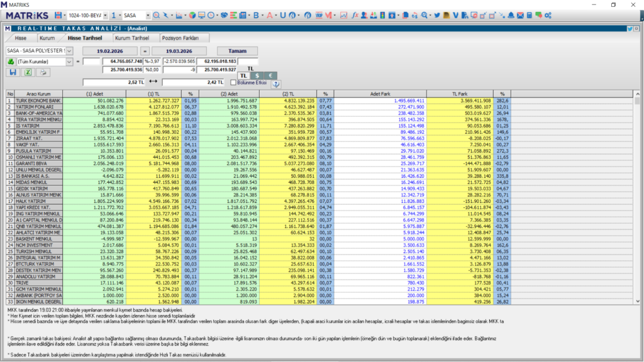Viewport: 644px width, 362px height.
Task: Expand the arrow next to the save icon in toolbar
Action: pyautogui.click(x=65, y=15)
